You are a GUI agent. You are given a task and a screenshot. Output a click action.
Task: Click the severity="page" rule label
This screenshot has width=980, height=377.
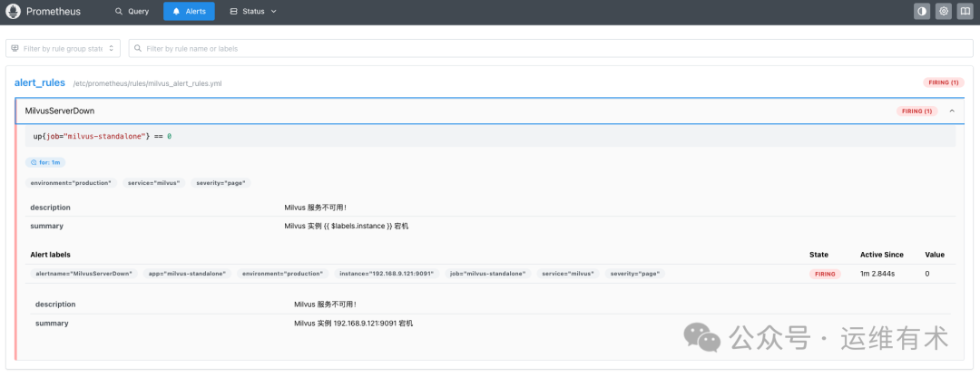[220, 183]
